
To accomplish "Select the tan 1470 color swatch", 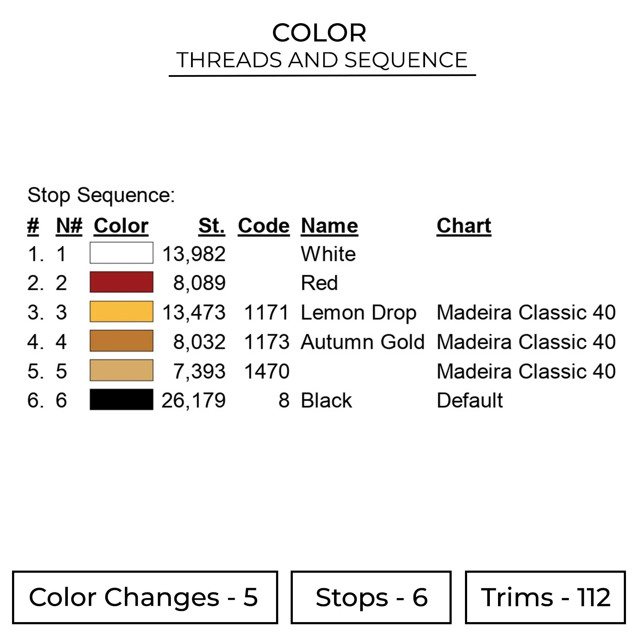I will point(121,370).
